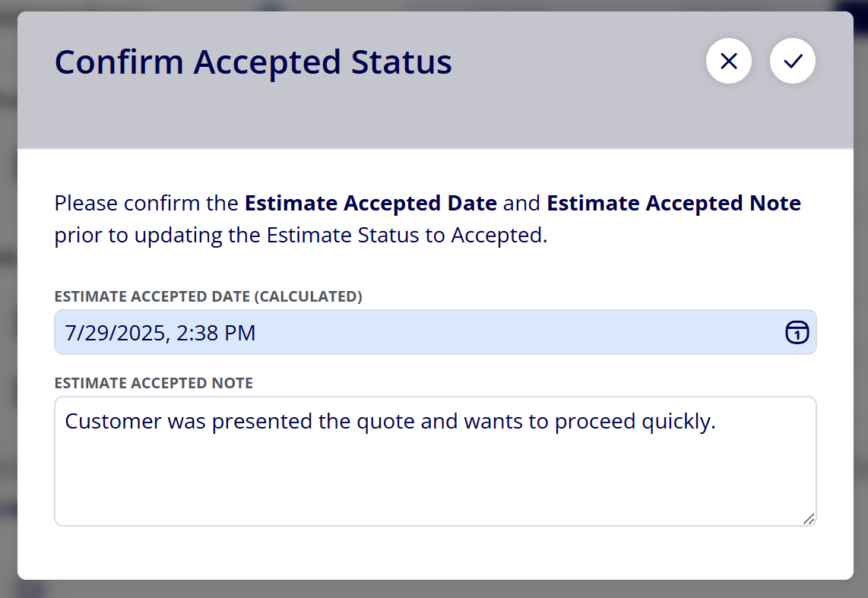Image resolution: width=868 pixels, height=598 pixels.
Task: Confirm accepted status with the checkmark icon
Action: (x=793, y=61)
